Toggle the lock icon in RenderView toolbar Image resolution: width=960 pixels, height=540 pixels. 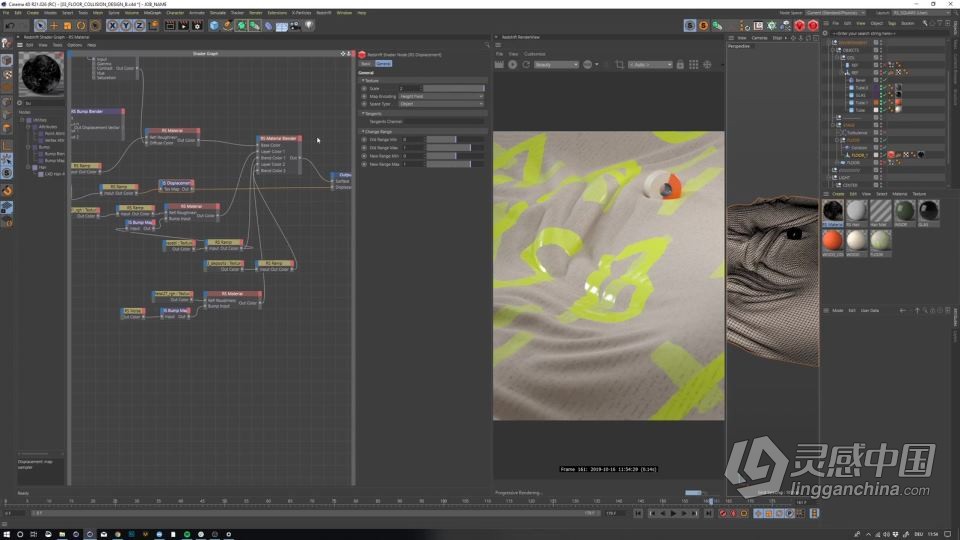tap(680, 64)
